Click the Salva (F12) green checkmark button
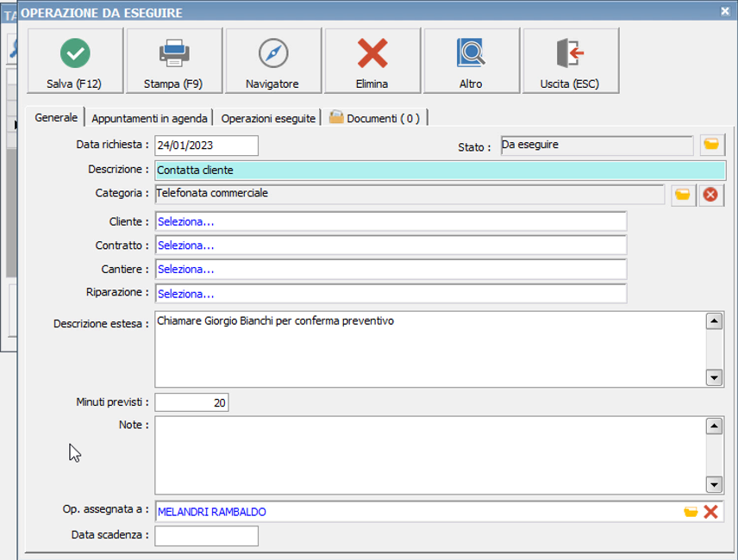Image resolution: width=738 pixels, height=560 pixels. (x=76, y=60)
